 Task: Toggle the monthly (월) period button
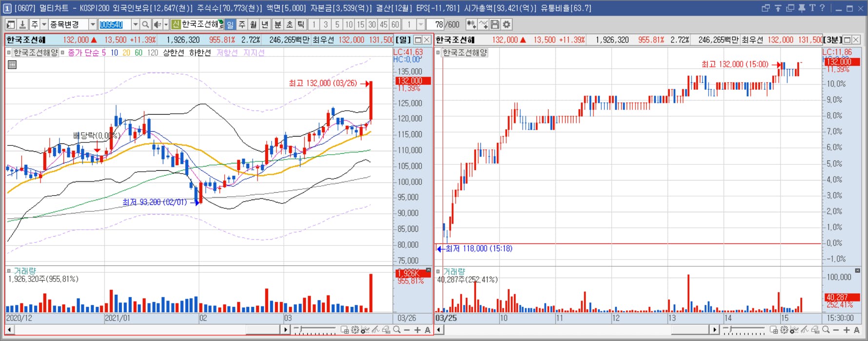tap(254, 24)
